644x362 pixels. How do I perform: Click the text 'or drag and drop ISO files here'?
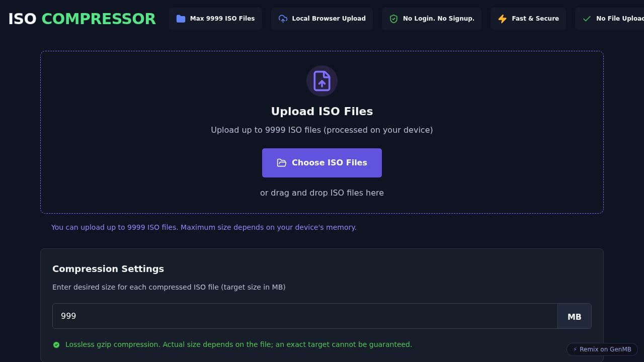(x=322, y=193)
